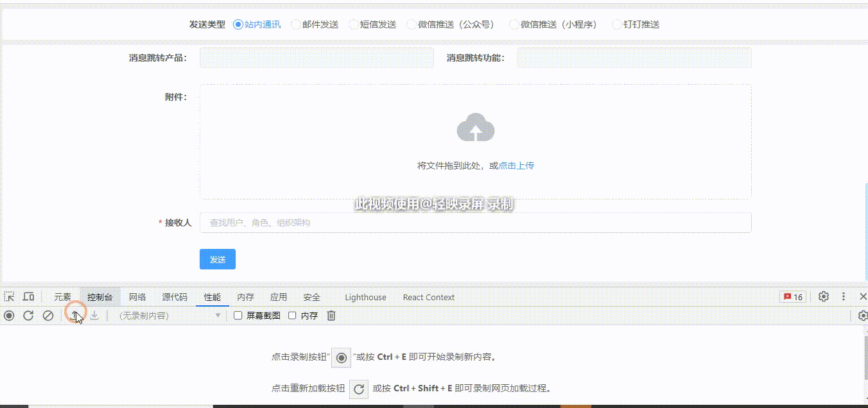The width and height of the screenshot is (868, 408).
Task: Open the Lighthouse panel tab
Action: pyautogui.click(x=365, y=297)
